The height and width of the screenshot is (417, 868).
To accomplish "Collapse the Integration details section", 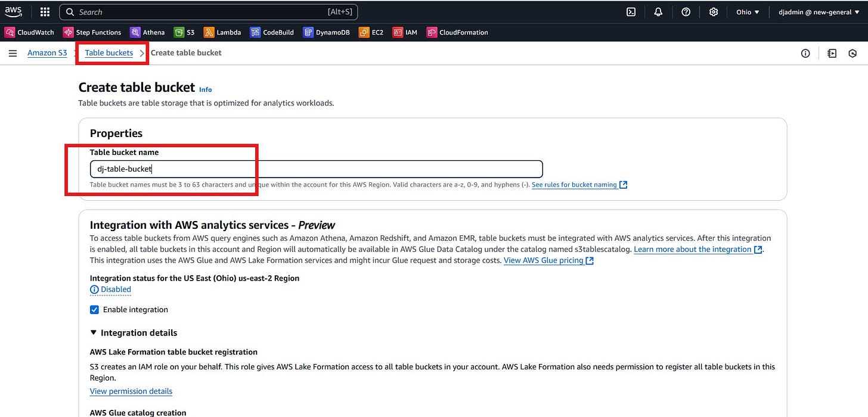I will [x=134, y=333].
